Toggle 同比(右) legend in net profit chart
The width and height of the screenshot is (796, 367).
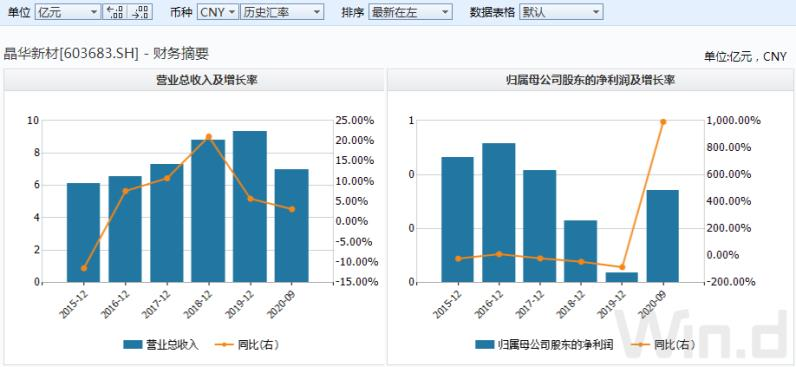(662, 345)
